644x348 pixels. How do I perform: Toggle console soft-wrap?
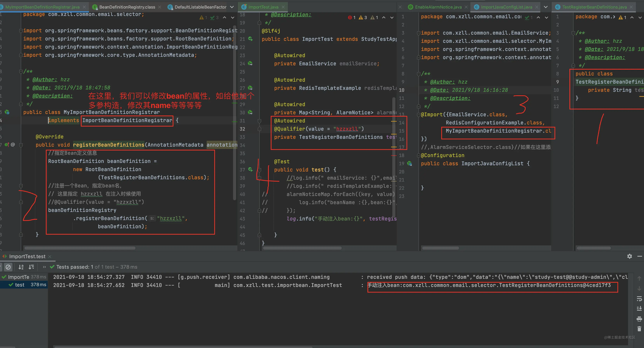tap(639, 299)
